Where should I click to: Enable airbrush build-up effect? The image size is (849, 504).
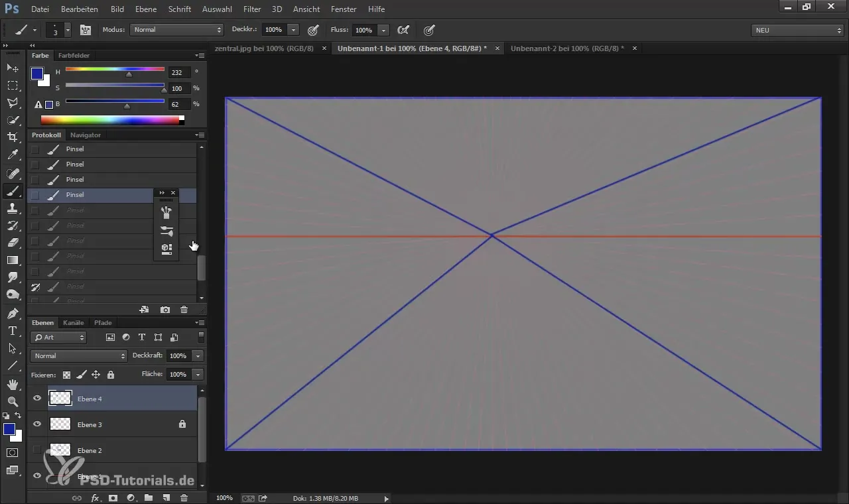pyautogui.click(x=402, y=30)
